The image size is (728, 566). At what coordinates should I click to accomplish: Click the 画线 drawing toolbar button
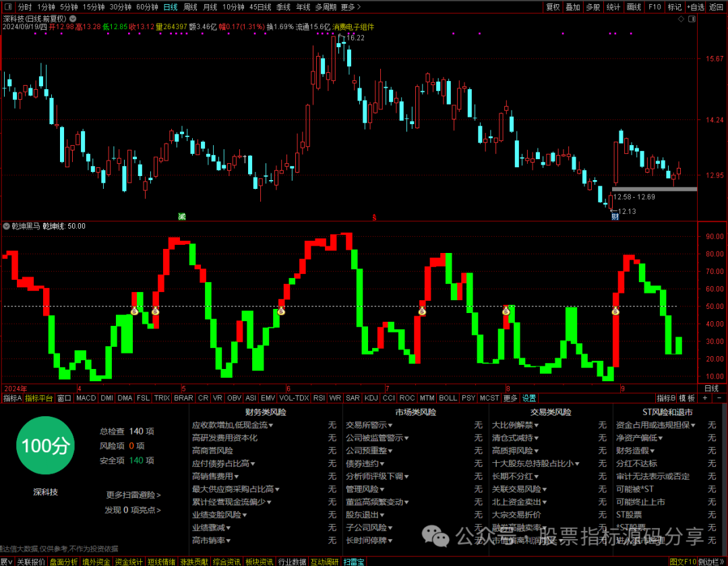tap(634, 7)
